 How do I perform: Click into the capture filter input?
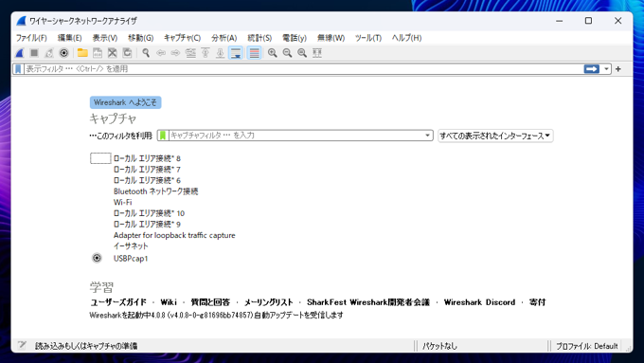295,136
